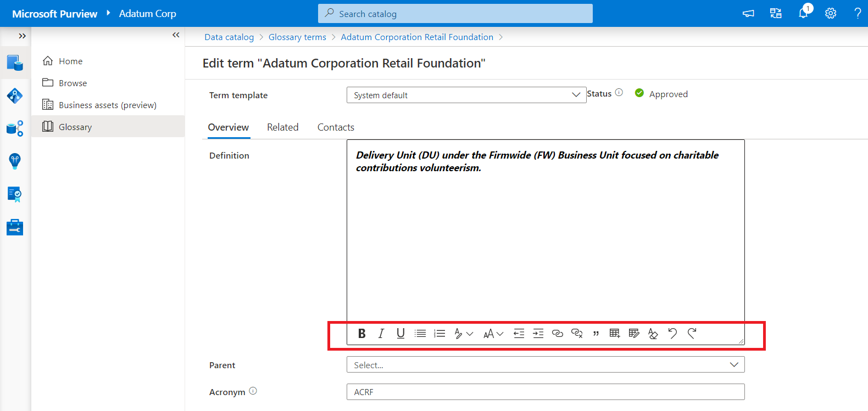Apply block quote formatting
The height and width of the screenshot is (411, 868).
click(596, 334)
